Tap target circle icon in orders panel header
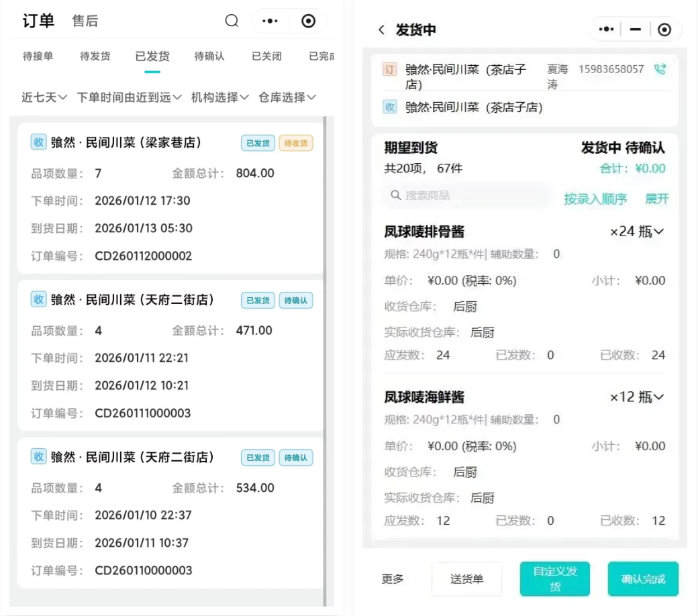This screenshot has width=698, height=616. point(308,21)
